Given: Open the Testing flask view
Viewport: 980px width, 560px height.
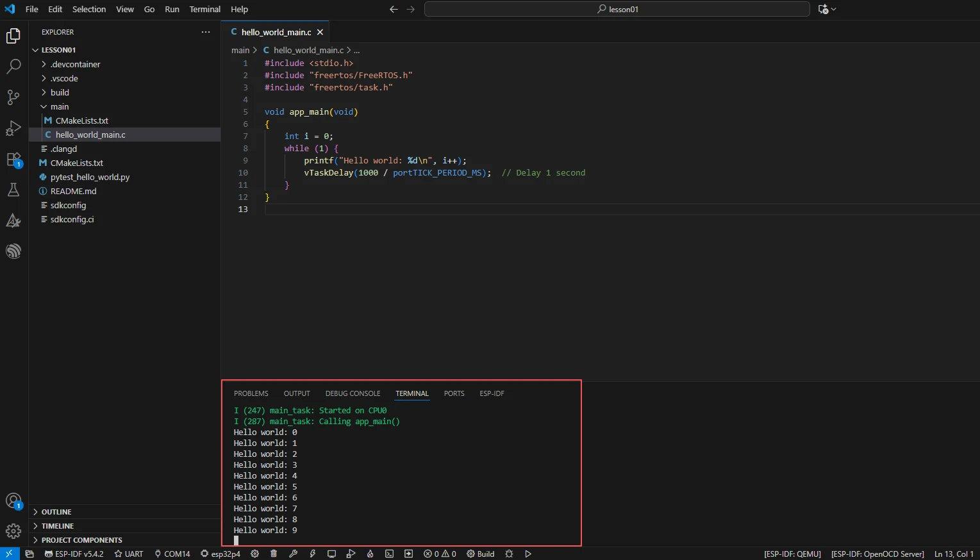Looking at the screenshot, I should 13,190.
